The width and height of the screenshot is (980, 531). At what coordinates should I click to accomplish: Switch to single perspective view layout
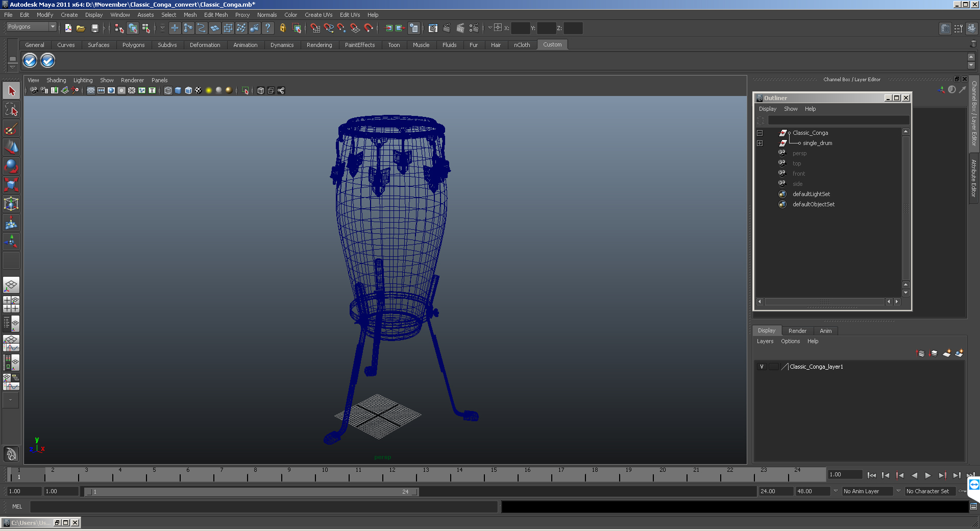[11, 285]
